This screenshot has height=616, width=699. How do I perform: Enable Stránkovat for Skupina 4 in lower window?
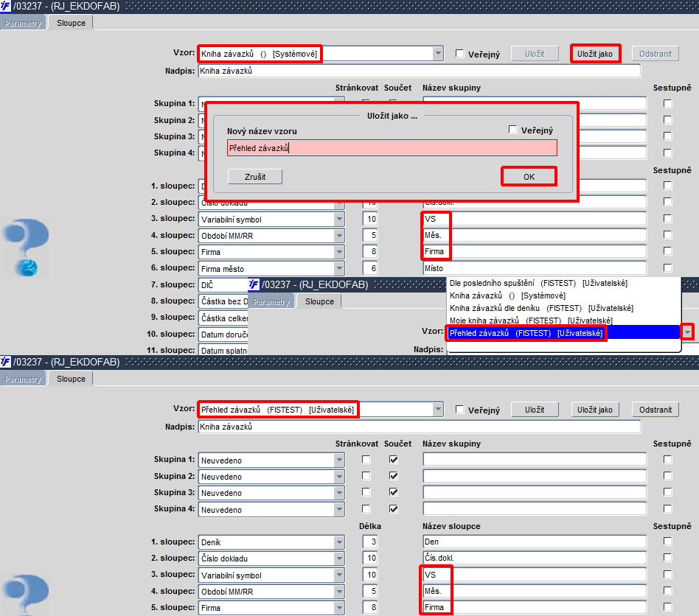pos(366,508)
